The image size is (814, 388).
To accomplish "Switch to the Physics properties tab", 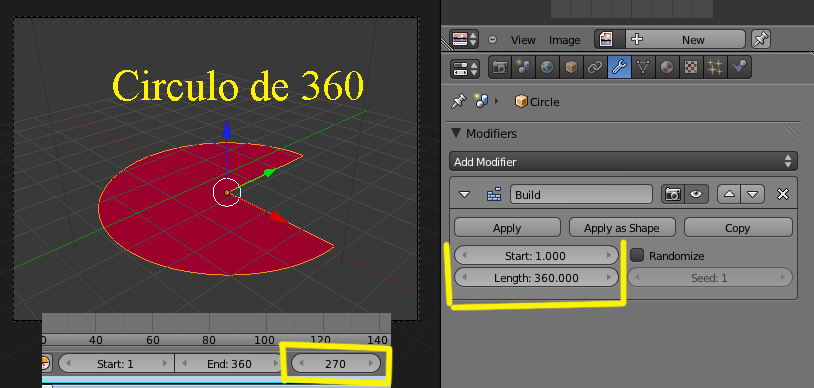I will click(x=739, y=68).
